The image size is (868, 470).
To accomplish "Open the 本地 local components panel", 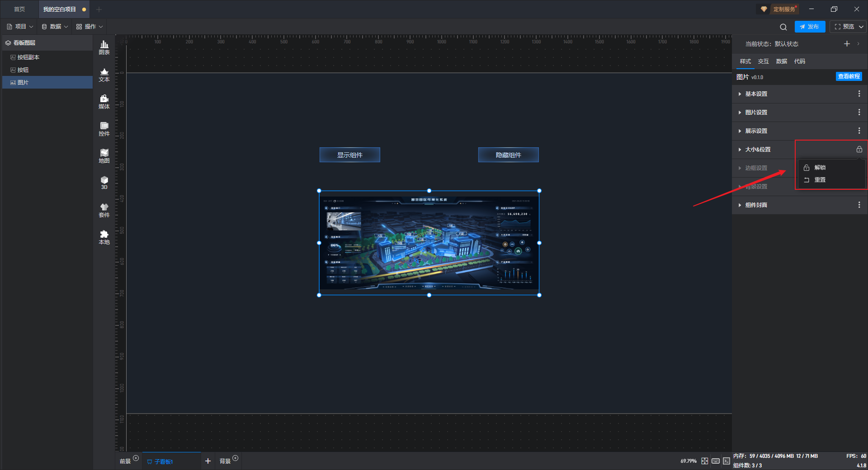I will 104,237.
